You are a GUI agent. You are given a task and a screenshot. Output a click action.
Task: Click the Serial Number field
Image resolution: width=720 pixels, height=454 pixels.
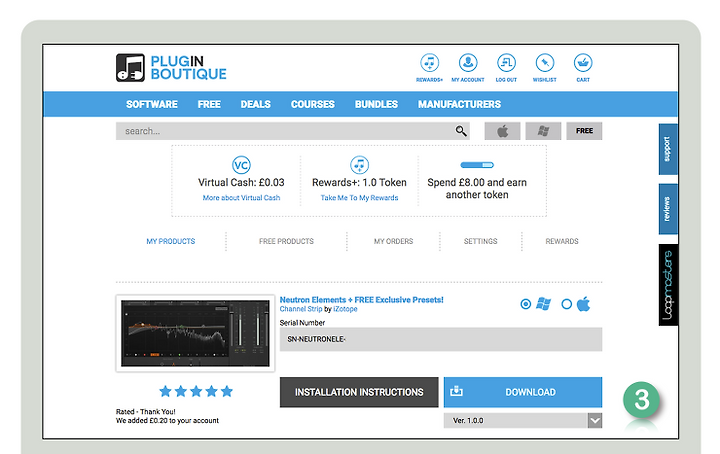(x=441, y=339)
